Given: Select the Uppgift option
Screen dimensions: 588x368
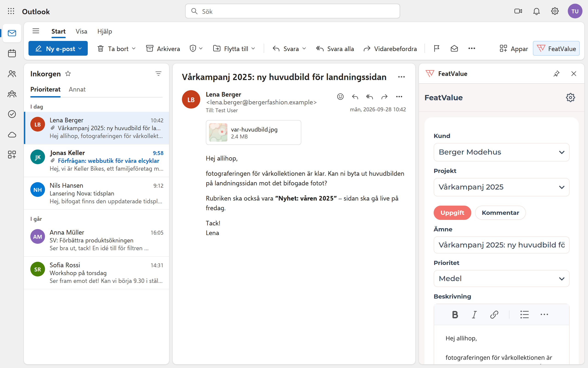Looking at the screenshot, I should (x=452, y=213).
